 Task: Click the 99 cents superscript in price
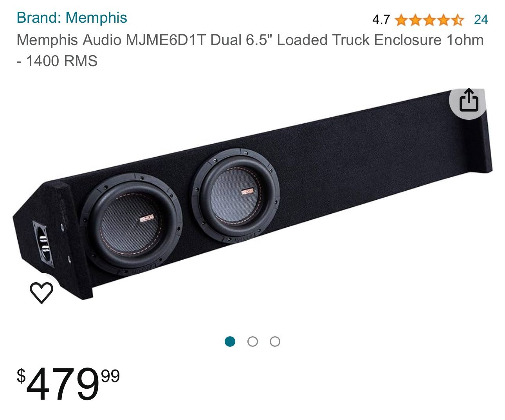tap(110, 376)
